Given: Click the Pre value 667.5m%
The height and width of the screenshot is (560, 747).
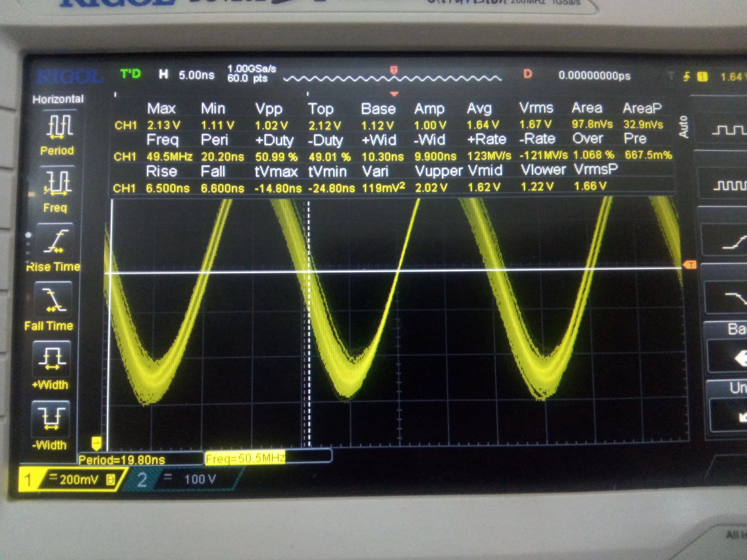Looking at the screenshot, I should click(648, 155).
